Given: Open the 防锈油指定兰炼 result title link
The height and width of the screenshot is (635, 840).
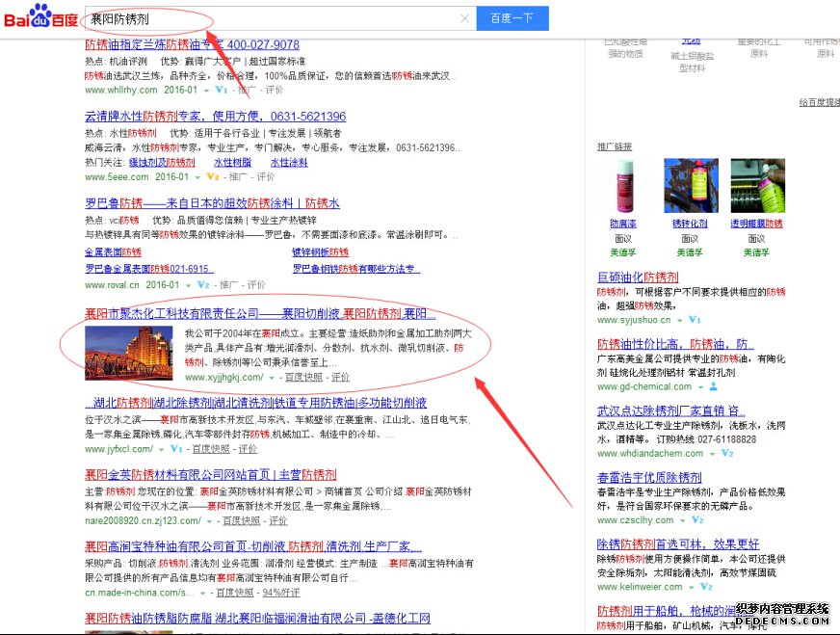Looking at the screenshot, I should [192, 44].
